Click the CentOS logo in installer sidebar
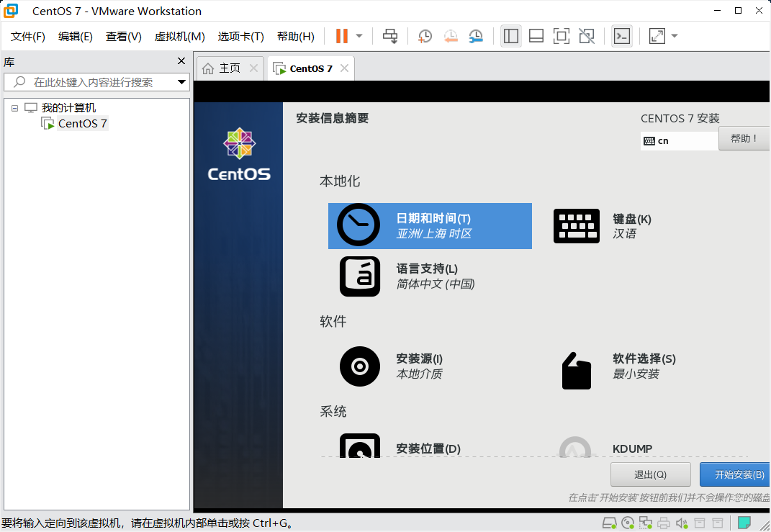Screen dimensions: 771x532 click(x=239, y=154)
